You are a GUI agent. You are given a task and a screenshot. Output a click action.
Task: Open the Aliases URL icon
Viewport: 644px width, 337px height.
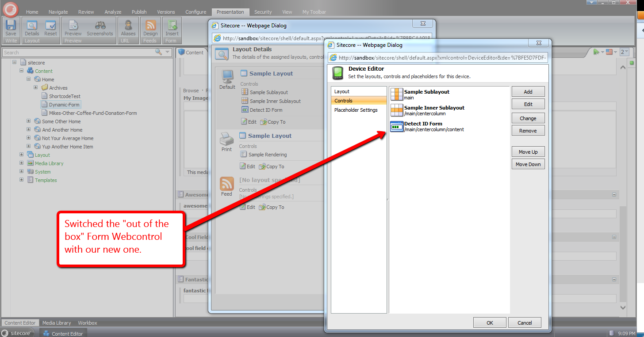click(x=128, y=26)
